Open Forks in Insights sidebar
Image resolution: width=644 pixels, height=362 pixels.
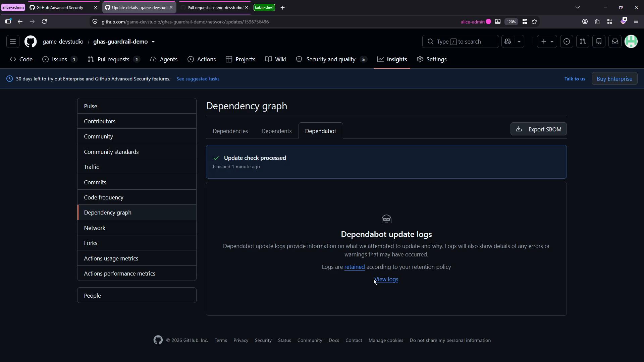click(x=137, y=243)
